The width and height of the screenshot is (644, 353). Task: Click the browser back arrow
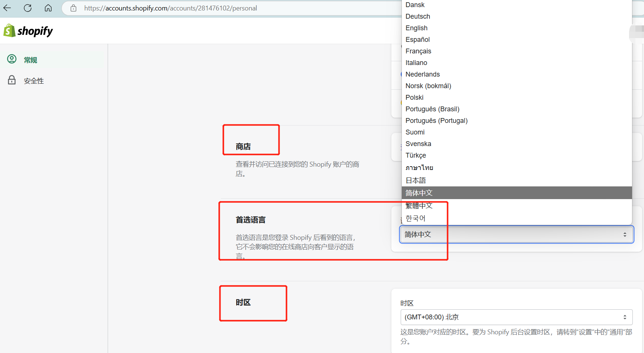click(7, 7)
